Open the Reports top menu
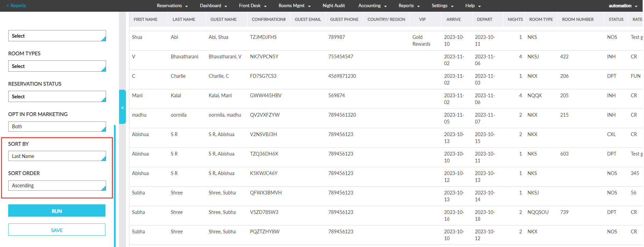Screen dimensions: 644x247 (x=409, y=5)
